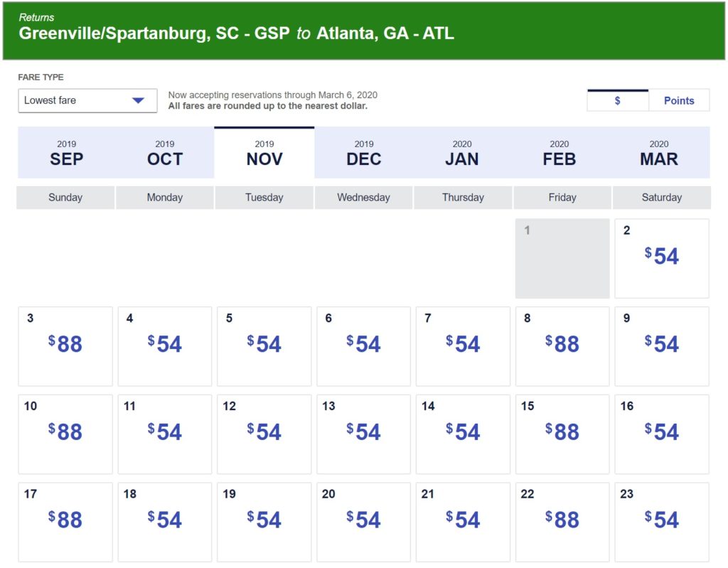Select November 8 fare of $88
The width and height of the screenshot is (728, 568).
click(x=562, y=345)
